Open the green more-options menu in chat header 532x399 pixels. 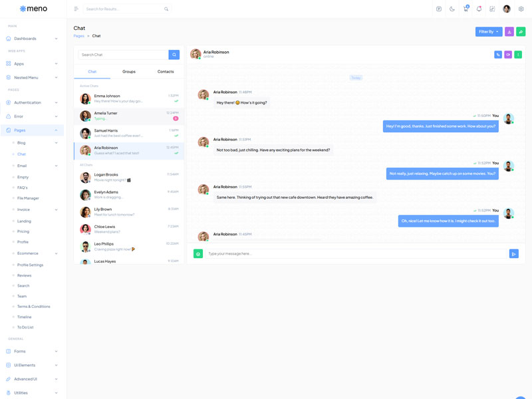[518, 55]
